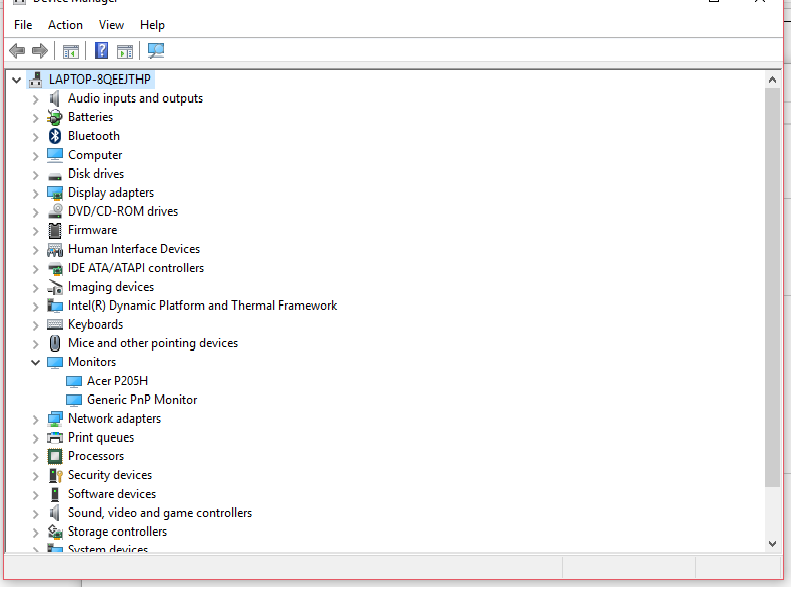Click the Disk drives icon

pyautogui.click(x=54, y=176)
